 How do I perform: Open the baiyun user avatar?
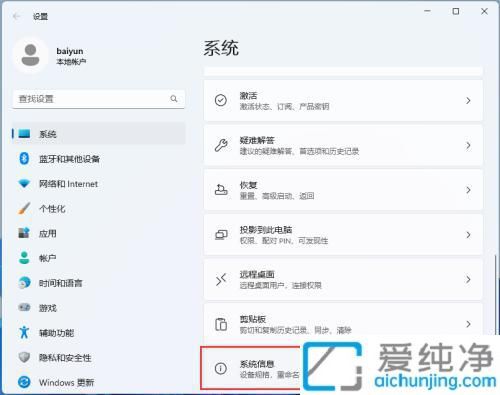pos(30,55)
